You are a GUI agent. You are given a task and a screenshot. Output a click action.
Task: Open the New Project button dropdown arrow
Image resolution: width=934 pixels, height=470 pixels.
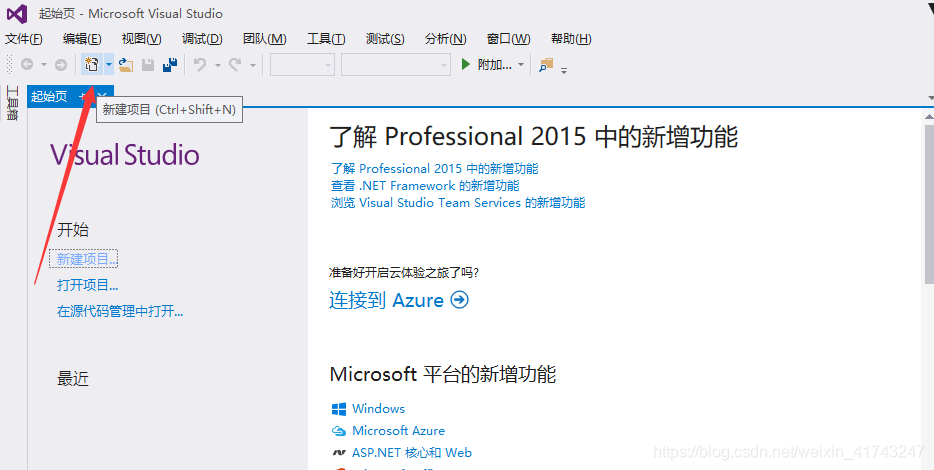tap(108, 64)
